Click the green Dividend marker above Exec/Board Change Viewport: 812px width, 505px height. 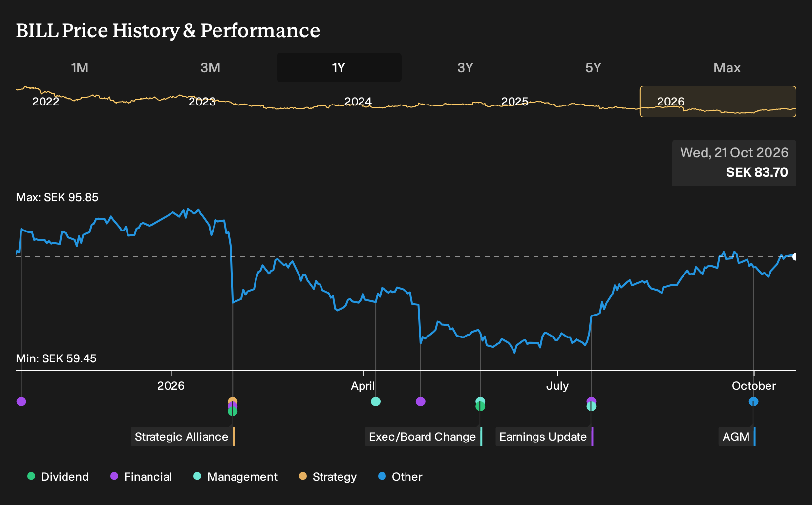480,407
